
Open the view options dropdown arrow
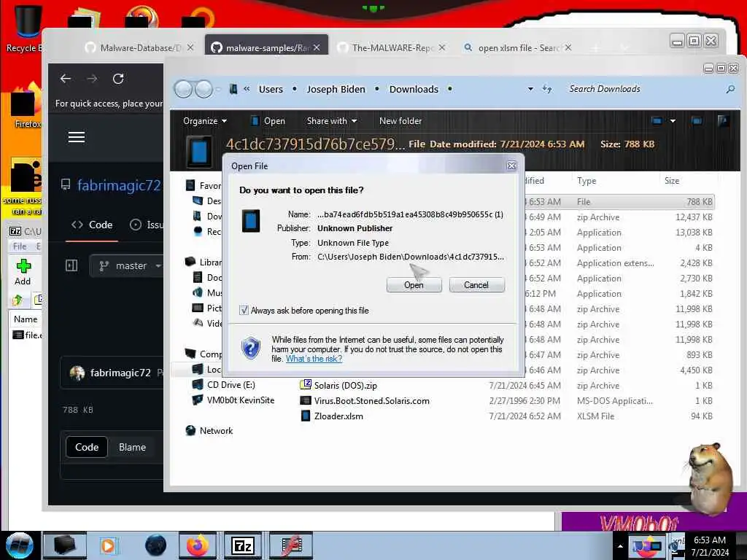click(x=673, y=121)
